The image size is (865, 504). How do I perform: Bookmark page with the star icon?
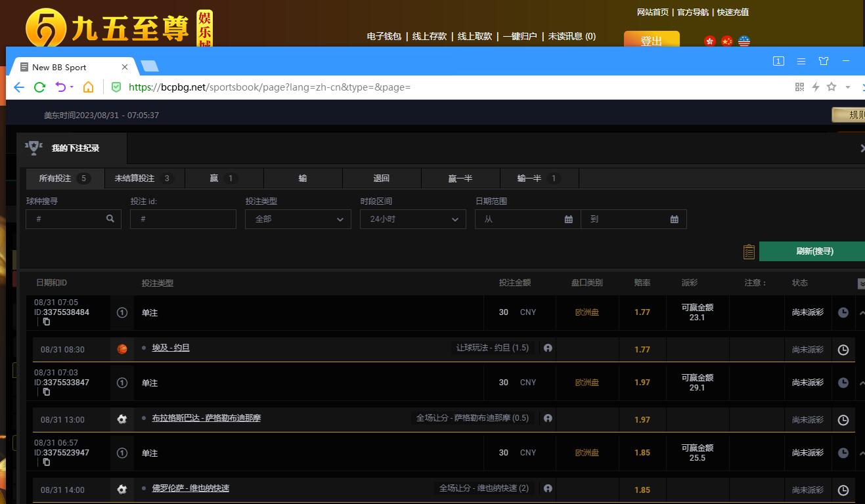(832, 87)
